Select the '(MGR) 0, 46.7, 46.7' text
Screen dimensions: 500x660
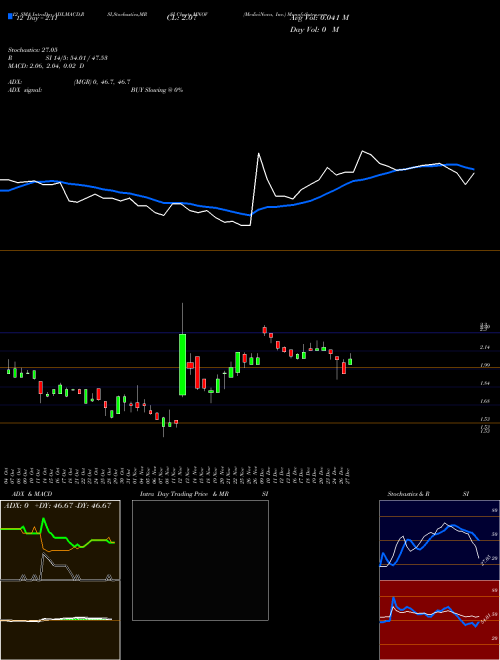[x=102, y=82]
